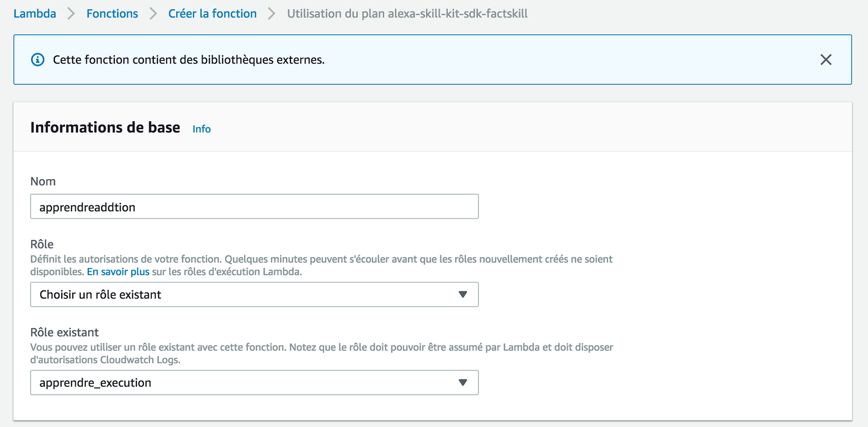Follow the En savoir plus link
This screenshot has height=427, width=868.
pyautogui.click(x=118, y=272)
